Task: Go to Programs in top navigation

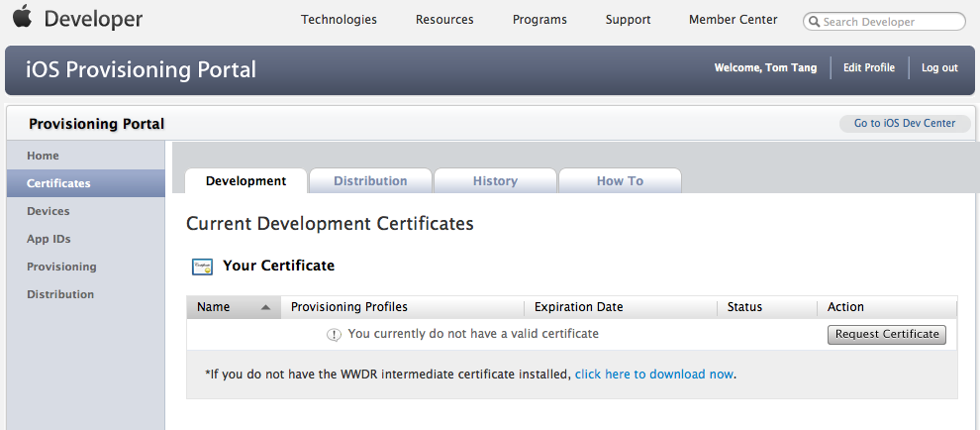Action: click(x=539, y=20)
